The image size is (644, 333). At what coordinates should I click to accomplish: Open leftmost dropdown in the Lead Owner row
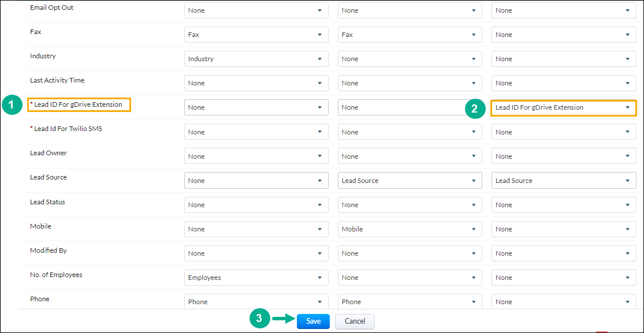tap(256, 156)
